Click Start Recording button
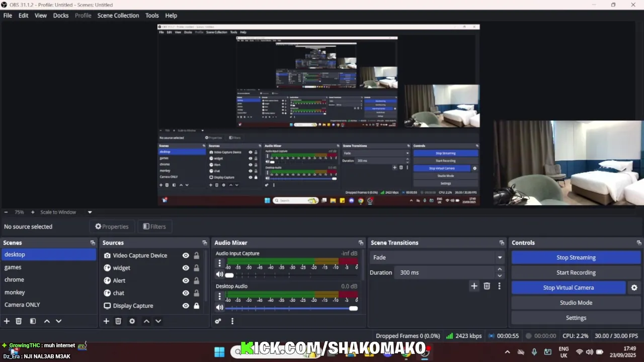 [x=576, y=273]
